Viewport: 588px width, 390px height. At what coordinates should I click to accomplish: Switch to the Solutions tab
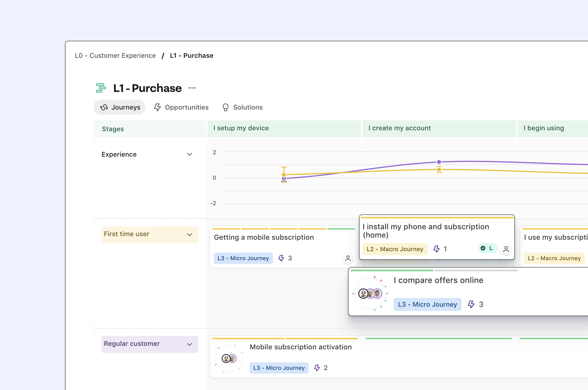(x=242, y=107)
